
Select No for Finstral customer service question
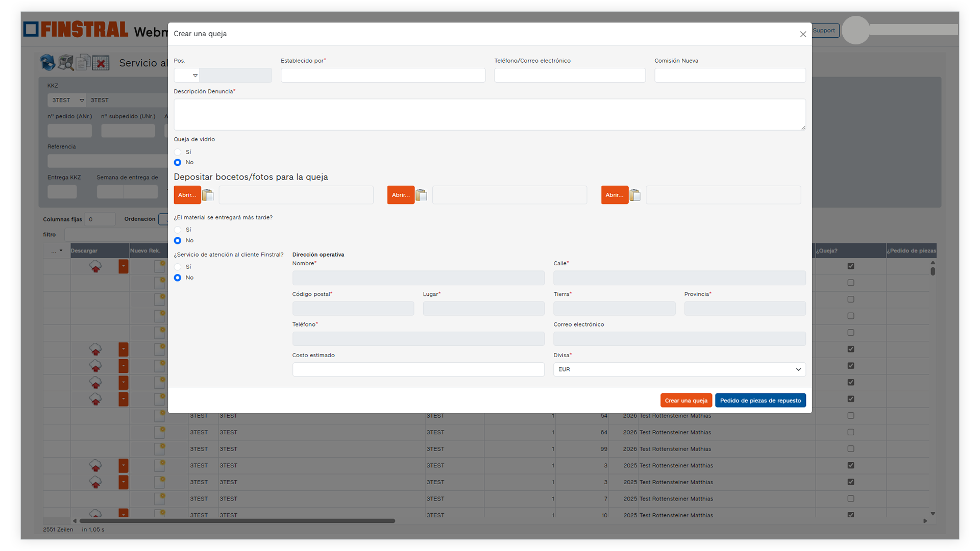pyautogui.click(x=178, y=278)
